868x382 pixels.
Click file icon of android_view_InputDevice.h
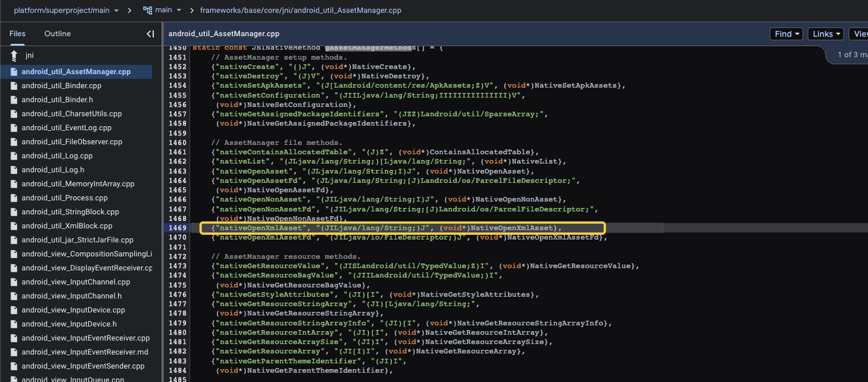coord(14,324)
